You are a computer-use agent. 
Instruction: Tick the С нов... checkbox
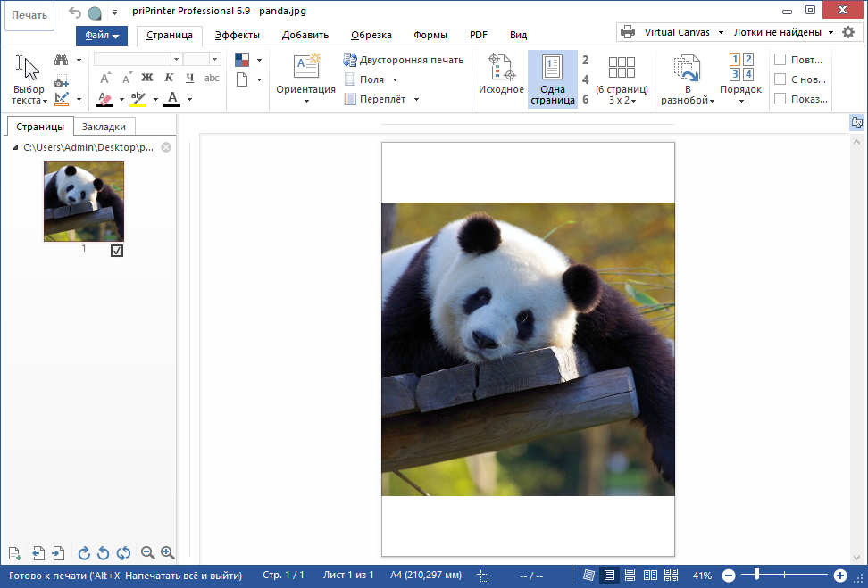point(780,79)
